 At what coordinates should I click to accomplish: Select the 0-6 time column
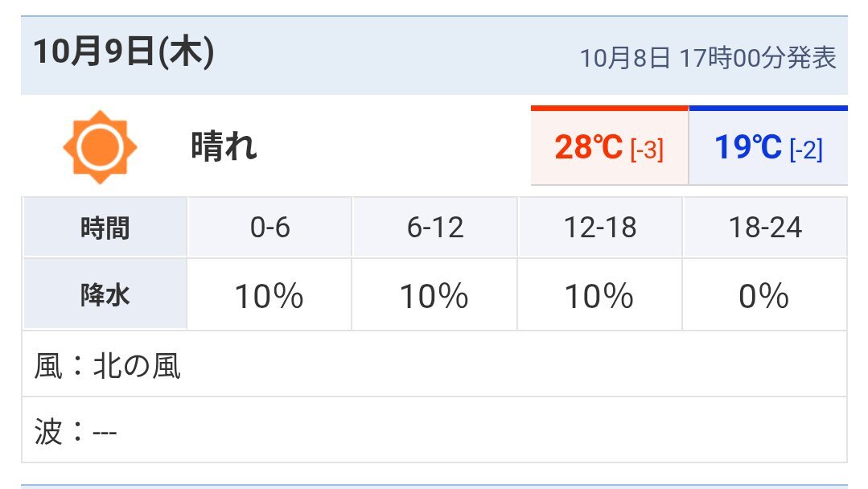point(269,228)
